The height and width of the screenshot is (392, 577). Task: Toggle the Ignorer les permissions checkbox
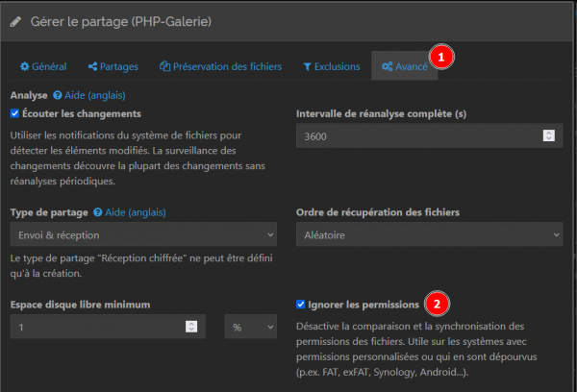tap(303, 306)
